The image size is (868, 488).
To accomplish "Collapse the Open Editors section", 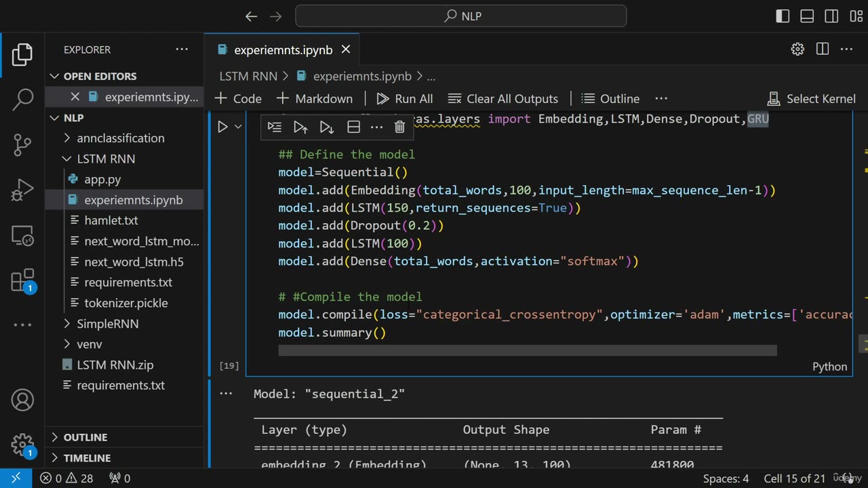I will (x=125, y=76).
